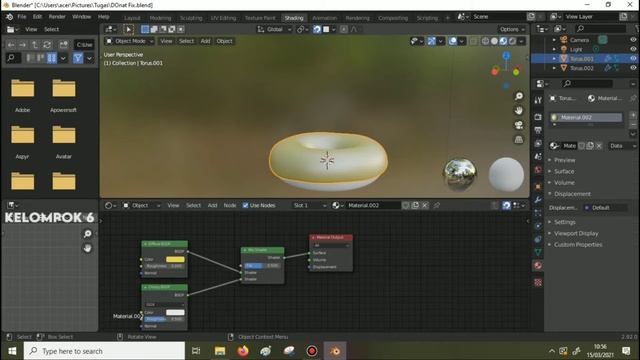Open Firefox from the taskbar
640x360 pixels.
(x=243, y=351)
